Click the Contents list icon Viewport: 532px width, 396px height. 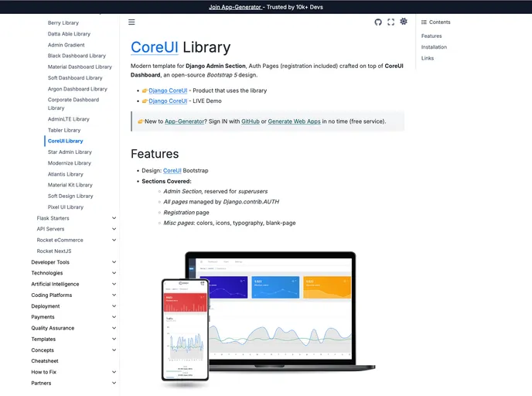(x=424, y=22)
